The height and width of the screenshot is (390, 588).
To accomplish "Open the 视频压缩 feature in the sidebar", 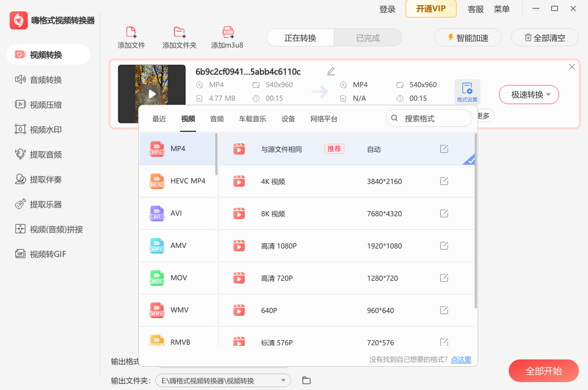I will point(48,104).
